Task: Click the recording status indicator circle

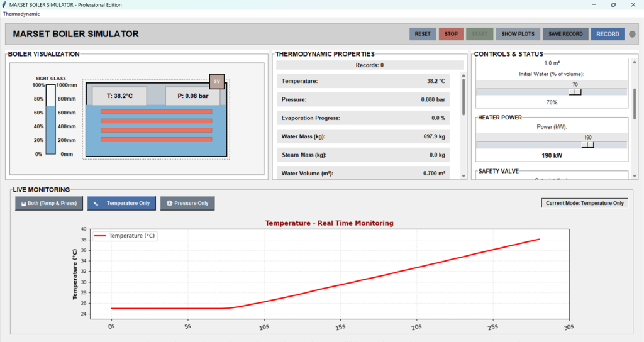Action: click(632, 34)
